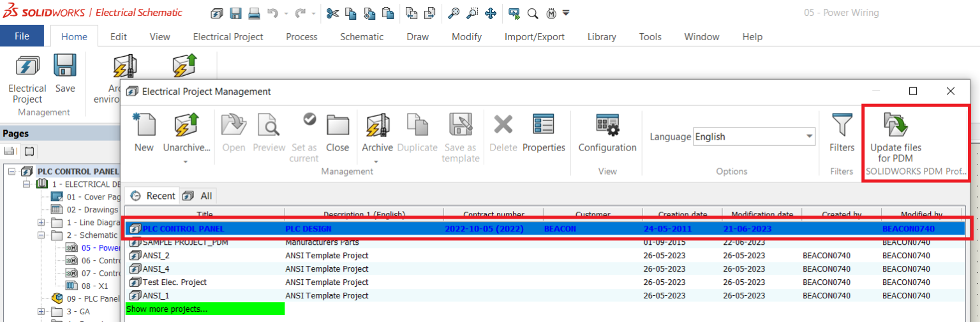Expand the Unarchive dropdown arrow

tap(186, 161)
